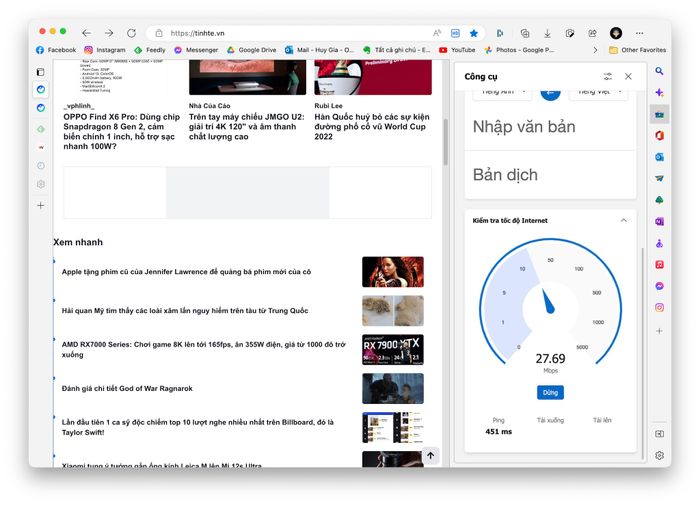700x505 pixels.
Task: Expand the bookmarks overflow chevron
Action: pyautogui.click(x=596, y=49)
